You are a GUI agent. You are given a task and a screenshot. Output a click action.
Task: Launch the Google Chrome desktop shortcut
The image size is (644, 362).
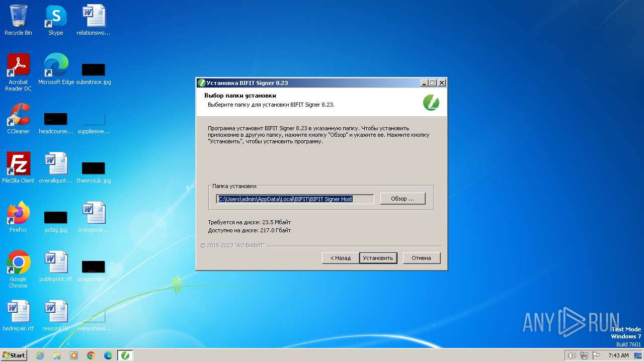point(18,269)
